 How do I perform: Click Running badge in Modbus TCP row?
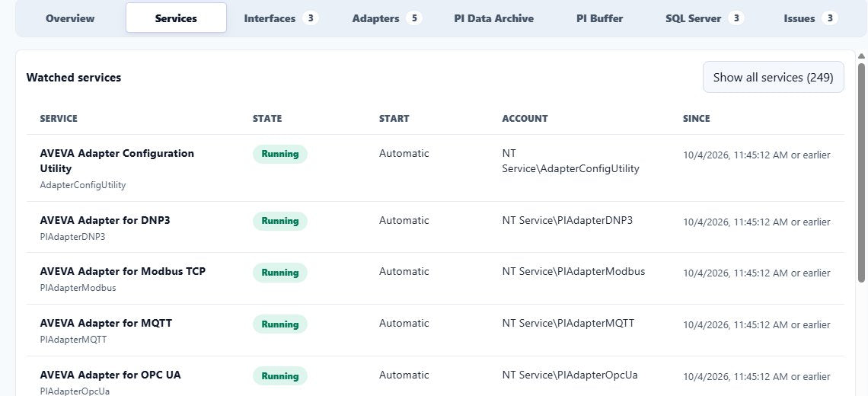click(280, 273)
